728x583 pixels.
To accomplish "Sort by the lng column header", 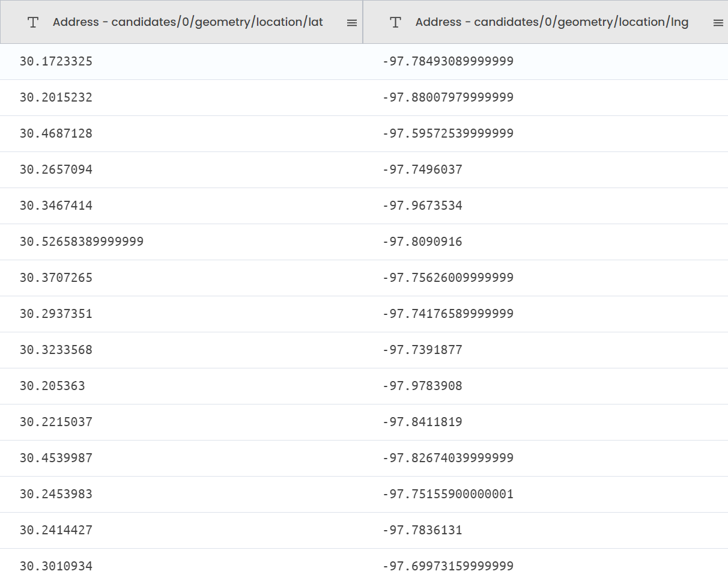I will click(550, 22).
